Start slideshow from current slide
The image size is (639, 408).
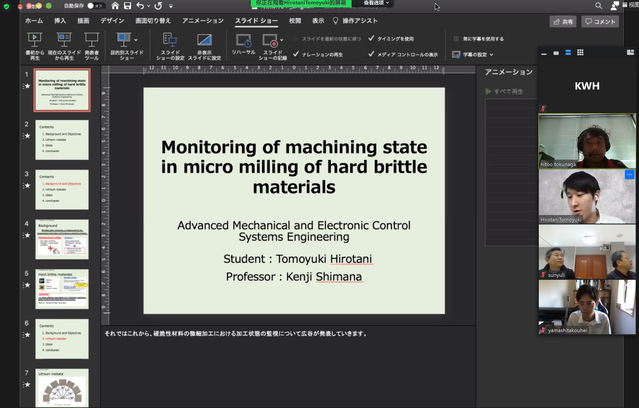click(x=63, y=40)
